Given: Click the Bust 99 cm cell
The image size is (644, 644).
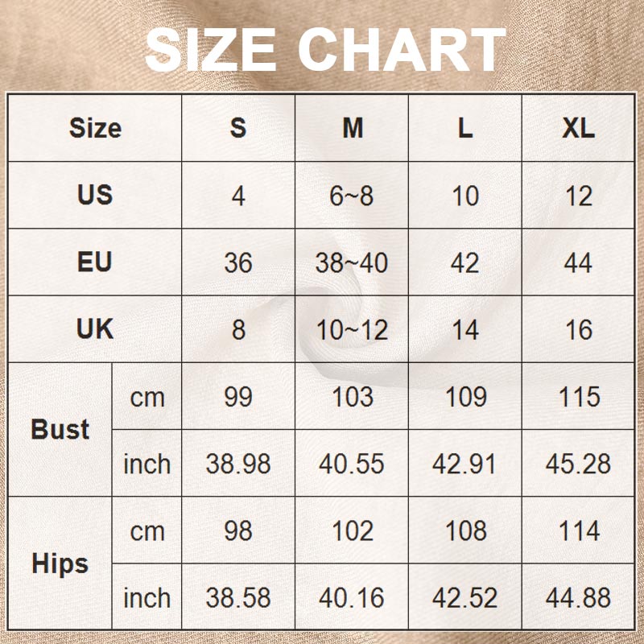Looking at the screenshot, I should (238, 397).
